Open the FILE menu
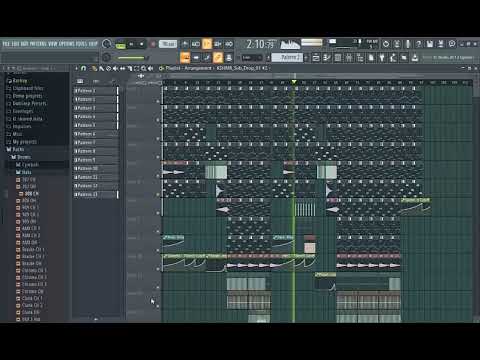480x360 pixels. 7,44
